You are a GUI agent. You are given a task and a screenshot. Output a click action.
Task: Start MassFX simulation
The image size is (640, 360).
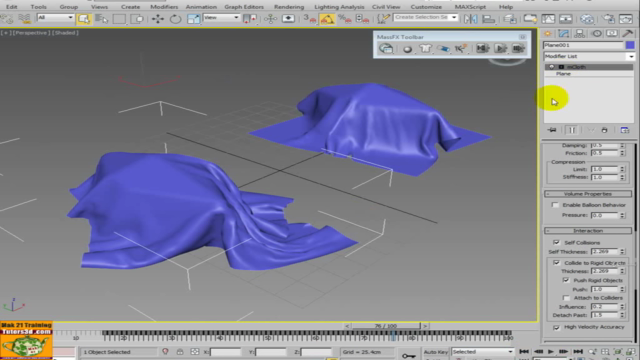[x=500, y=48]
